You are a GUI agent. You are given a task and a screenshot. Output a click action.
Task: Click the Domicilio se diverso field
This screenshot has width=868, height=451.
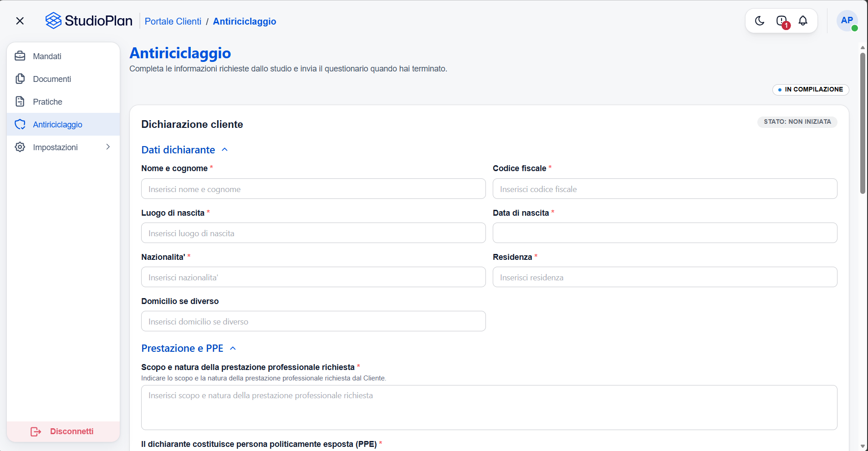click(313, 321)
